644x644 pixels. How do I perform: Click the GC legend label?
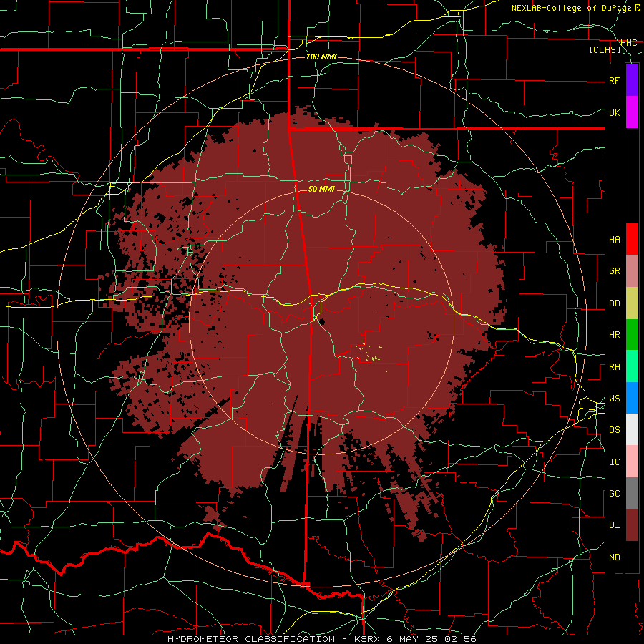tap(614, 494)
